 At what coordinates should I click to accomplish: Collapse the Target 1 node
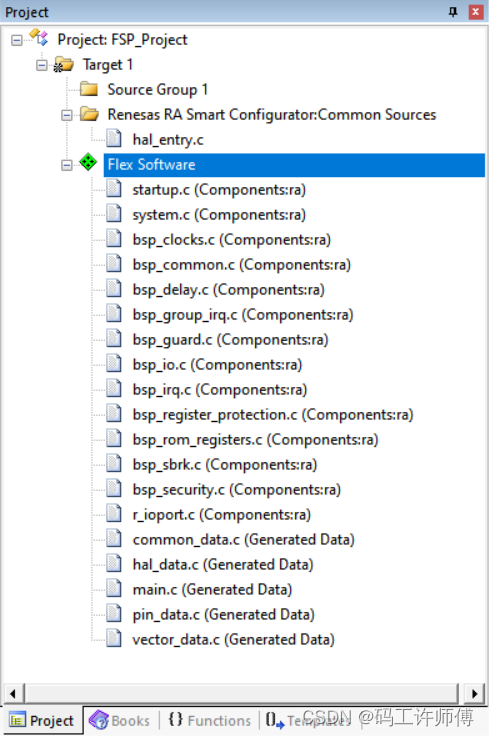42,65
